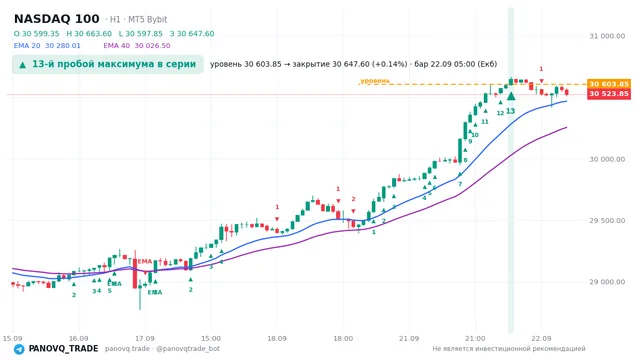Image resolution: width=640 pixels, height=360 pixels.
Task: Click the close value '3 30 647.60'
Action: click(x=192, y=33)
